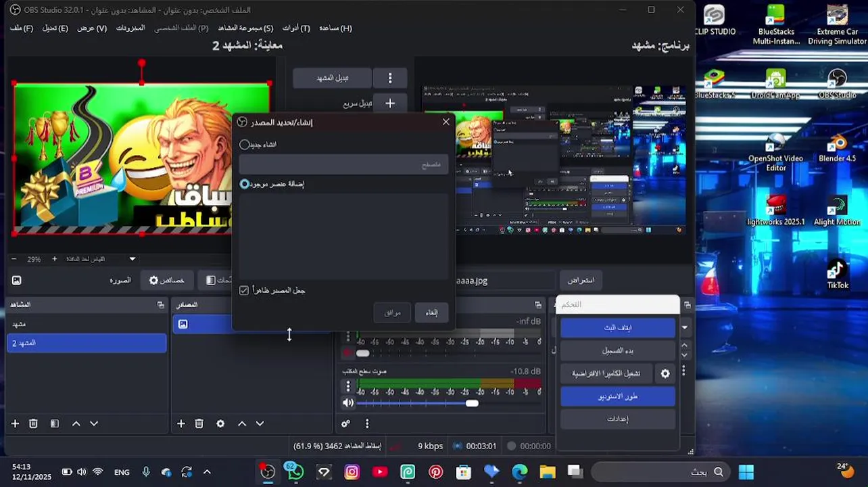This screenshot has height=487, width=868.
Task: Adjust the upper mixer channel volume slider handle
Action: [x=363, y=353]
